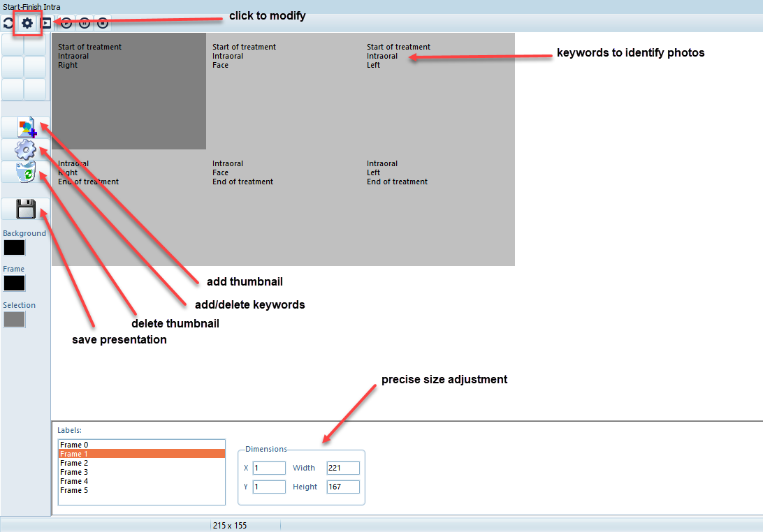Open add/delete keywords gear button
763x532 pixels.
coord(25,149)
